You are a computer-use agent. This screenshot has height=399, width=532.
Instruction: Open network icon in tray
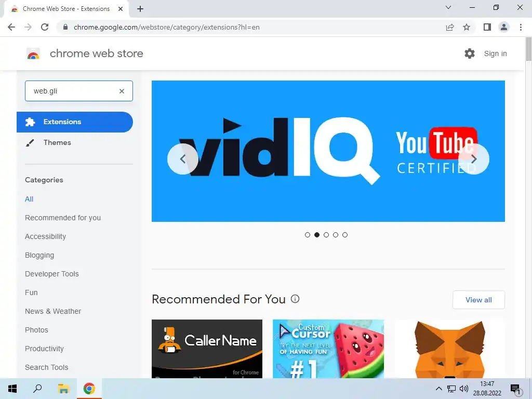click(451, 389)
